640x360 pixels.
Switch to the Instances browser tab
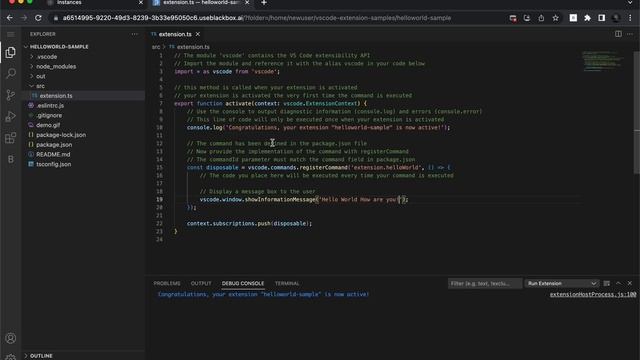click(x=69, y=2)
